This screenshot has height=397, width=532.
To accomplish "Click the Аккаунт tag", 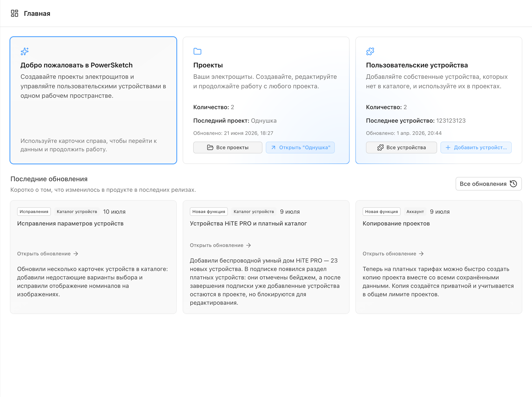I will (415, 212).
